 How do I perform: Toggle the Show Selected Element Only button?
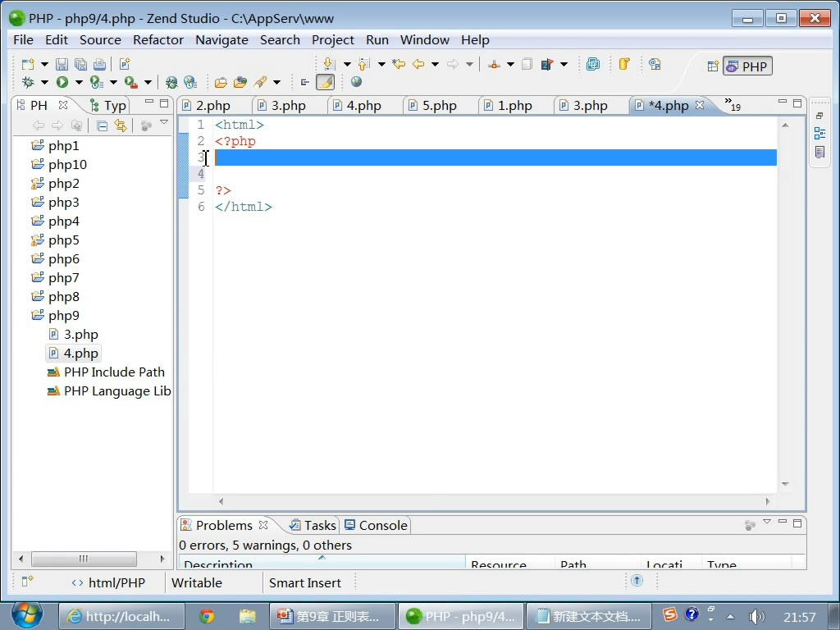(305, 82)
